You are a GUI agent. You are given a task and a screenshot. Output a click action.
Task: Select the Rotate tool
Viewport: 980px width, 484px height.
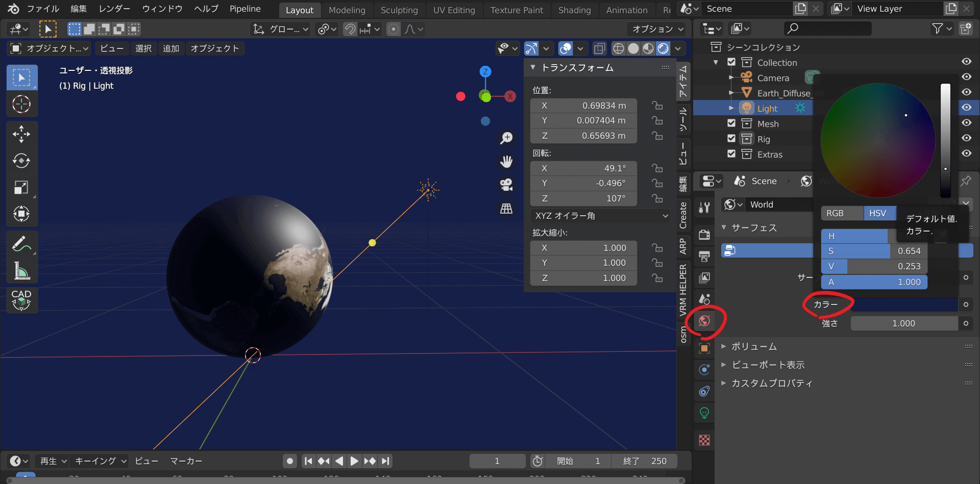coord(22,161)
